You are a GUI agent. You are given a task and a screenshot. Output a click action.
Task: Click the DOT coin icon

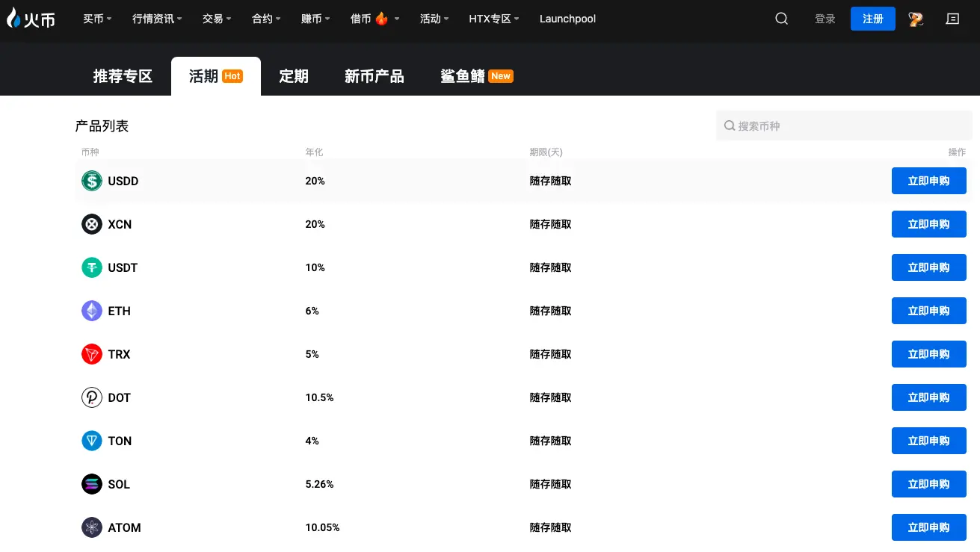point(91,397)
